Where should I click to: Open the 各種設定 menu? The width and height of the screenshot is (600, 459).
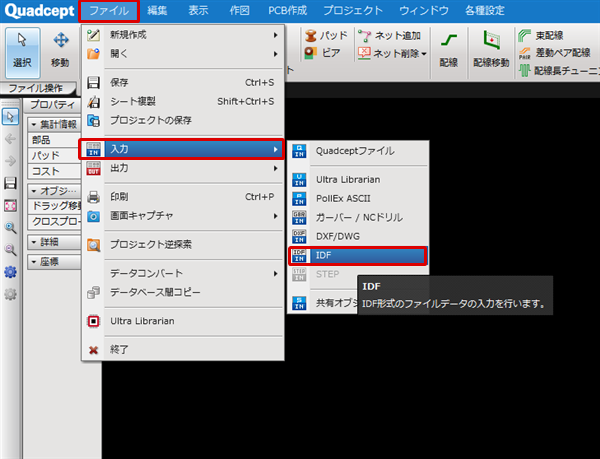point(485,11)
